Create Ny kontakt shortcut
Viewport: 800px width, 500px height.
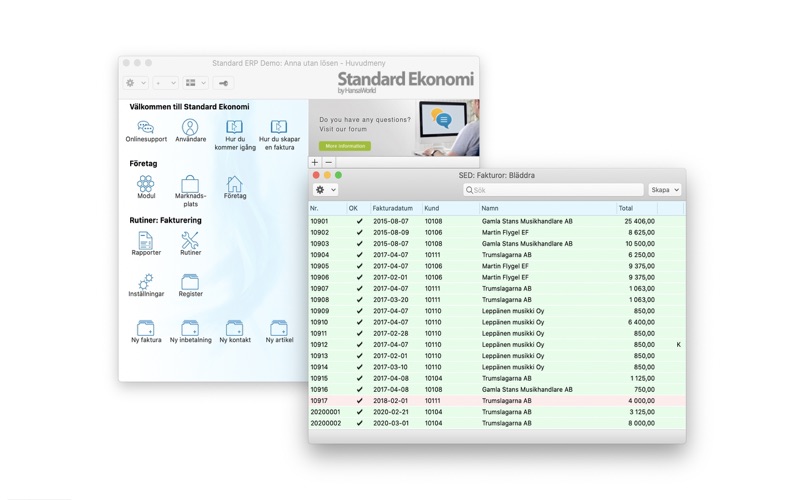(235, 328)
